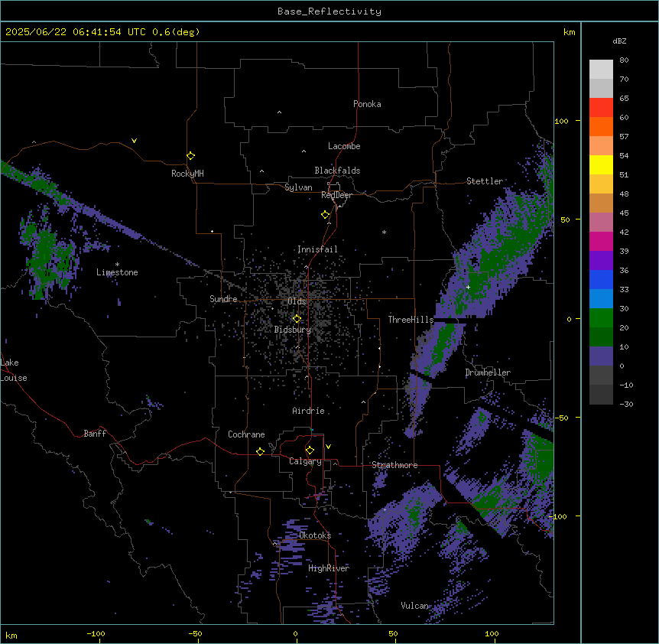Pick the royal blue 33-36 dBZ legend swatch
Viewport: 659px width, 644px height.
[x=601, y=279]
